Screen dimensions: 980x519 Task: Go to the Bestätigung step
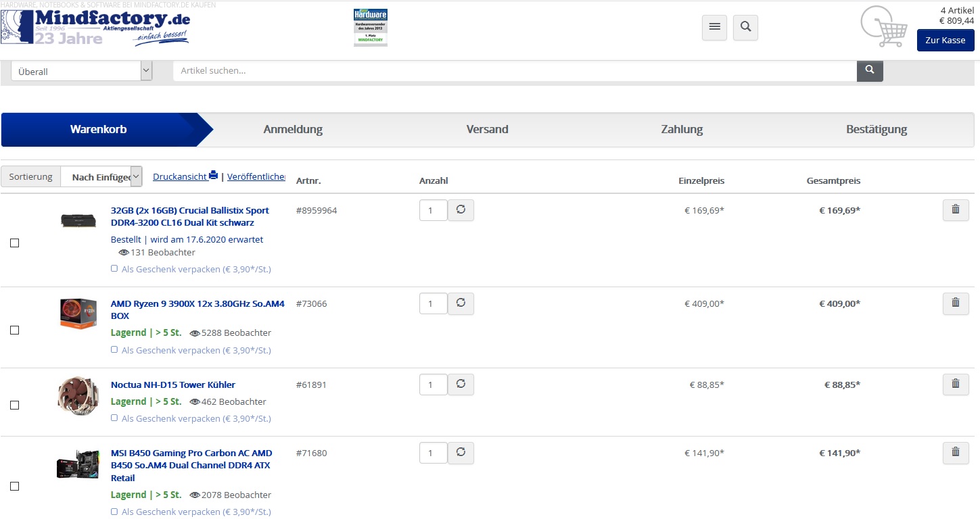click(877, 129)
